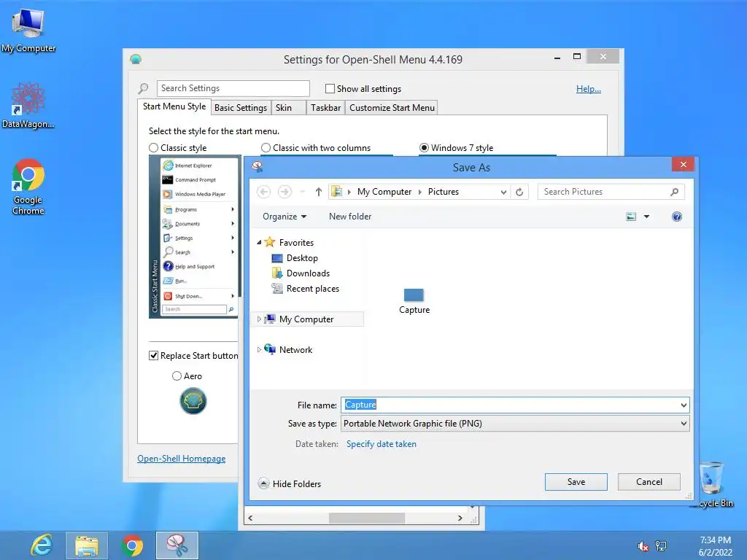Open the File name dropdown arrow
747x560 pixels.
point(684,405)
